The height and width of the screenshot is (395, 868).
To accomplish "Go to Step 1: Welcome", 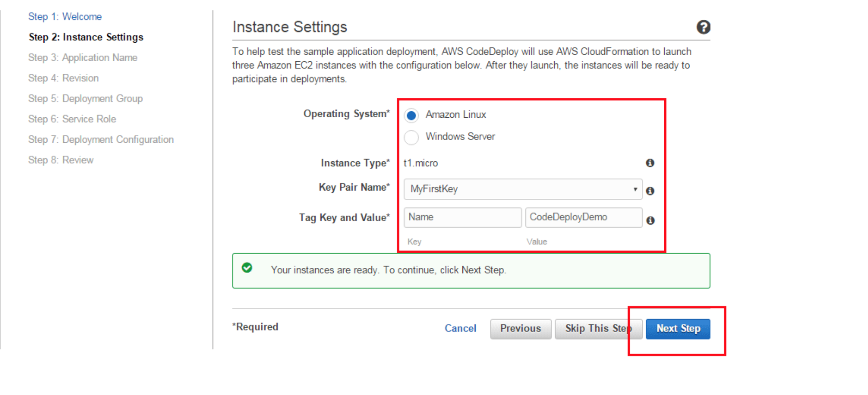I will tap(65, 17).
